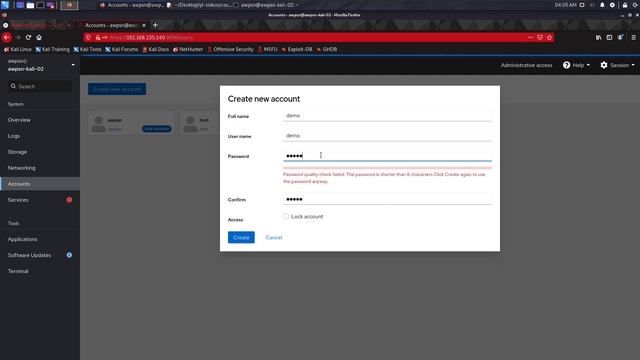
Task: Bookmark this page with star icon
Action: [x=549, y=38]
